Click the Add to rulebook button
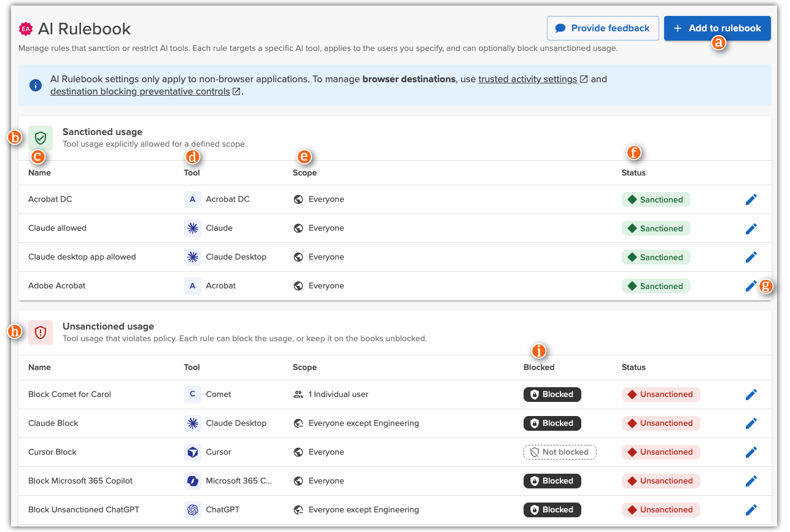 tap(717, 28)
